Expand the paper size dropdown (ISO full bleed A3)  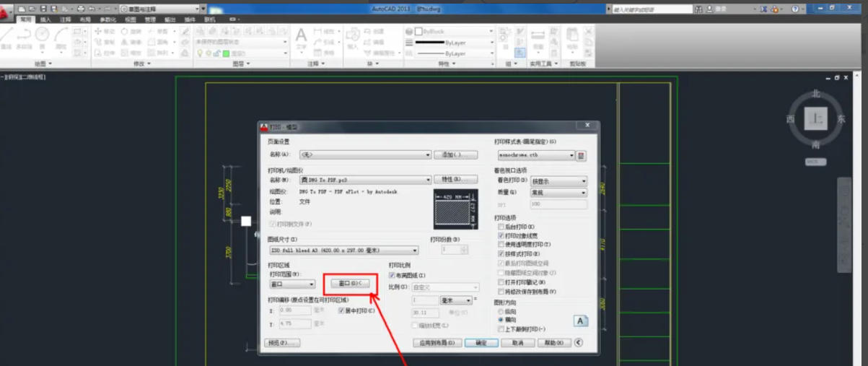pos(414,250)
